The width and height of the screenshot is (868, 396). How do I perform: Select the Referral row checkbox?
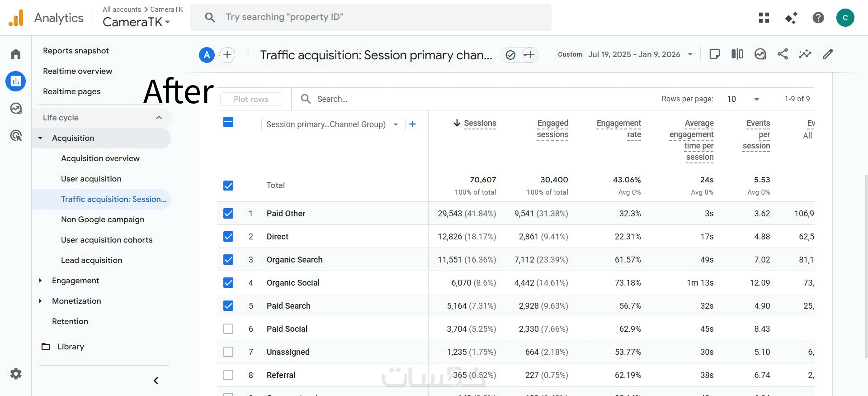click(x=228, y=375)
